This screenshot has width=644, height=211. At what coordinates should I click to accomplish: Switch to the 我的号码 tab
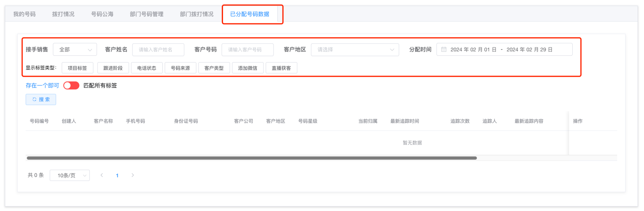24,14
